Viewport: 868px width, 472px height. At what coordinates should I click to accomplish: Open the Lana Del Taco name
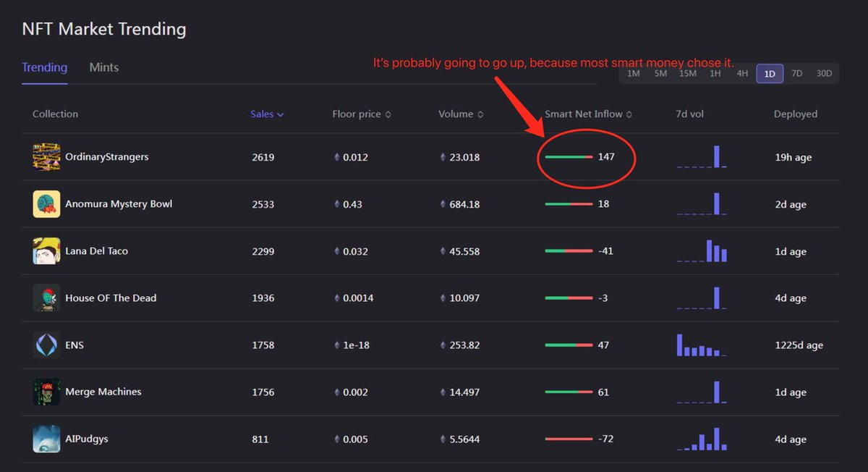(96, 251)
